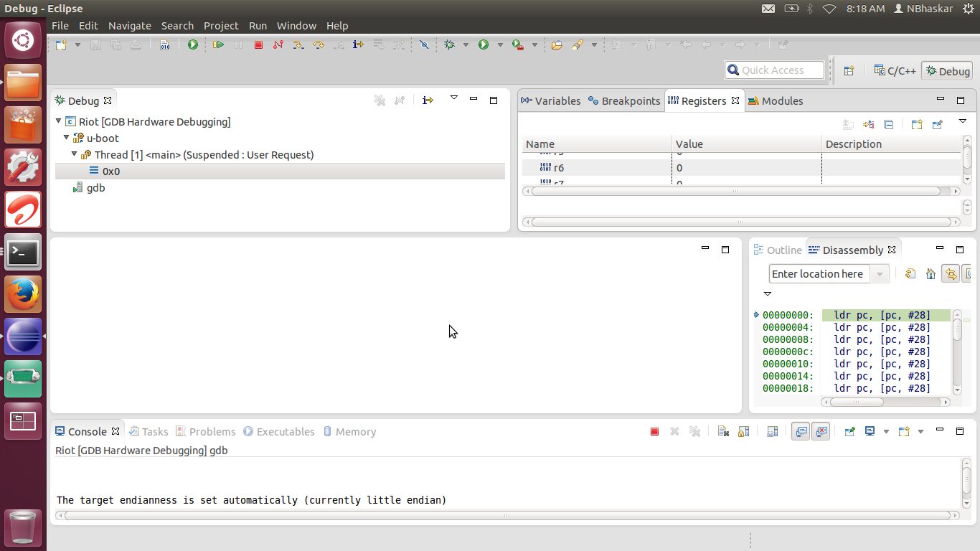Toggle Instruction Stepping Mode in the Debug view toolbar
Screen dimensions: 980x551
pos(428,100)
